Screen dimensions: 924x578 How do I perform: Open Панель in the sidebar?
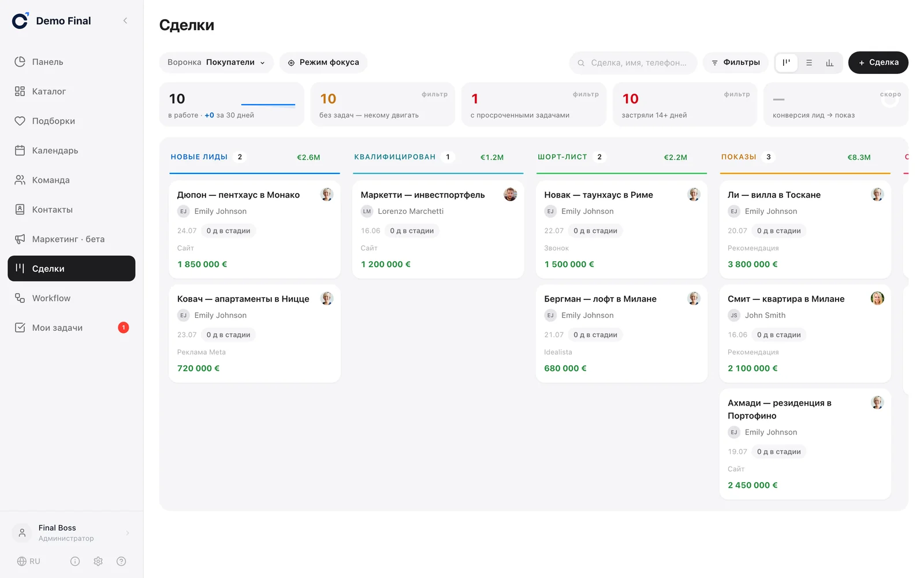click(71, 62)
